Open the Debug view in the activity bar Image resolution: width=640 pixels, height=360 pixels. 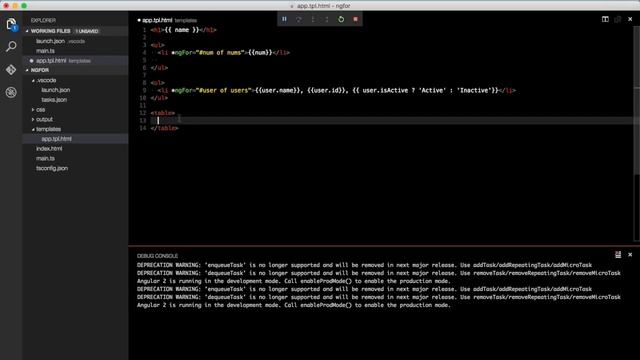(11, 92)
